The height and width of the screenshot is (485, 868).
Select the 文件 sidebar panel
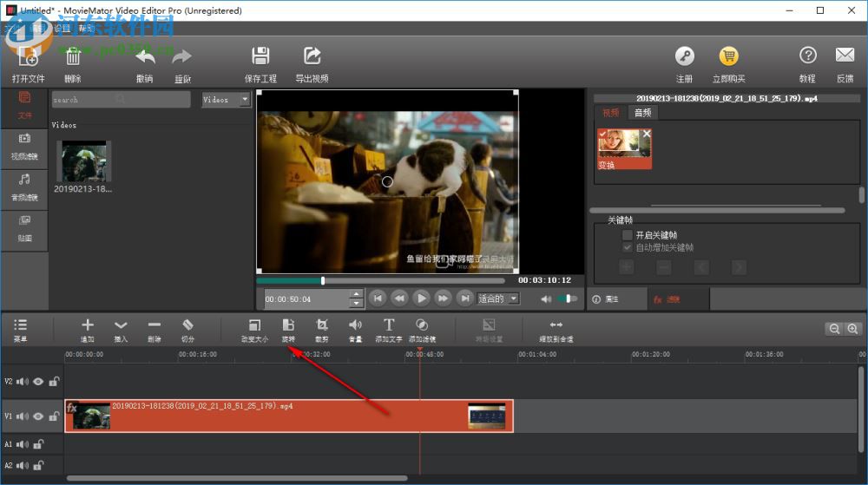pos(24,106)
